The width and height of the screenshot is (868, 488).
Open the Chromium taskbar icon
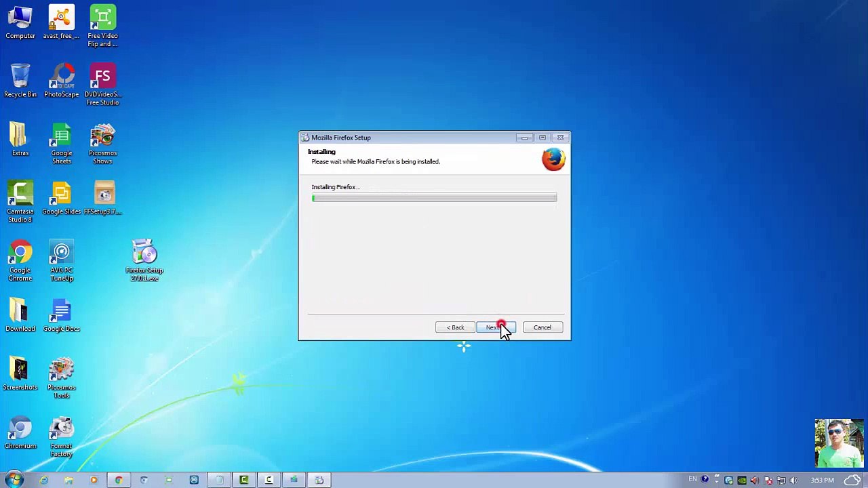point(144,481)
